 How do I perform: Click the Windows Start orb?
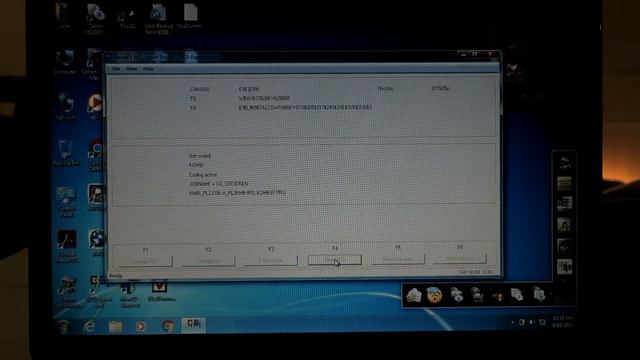pos(64,327)
